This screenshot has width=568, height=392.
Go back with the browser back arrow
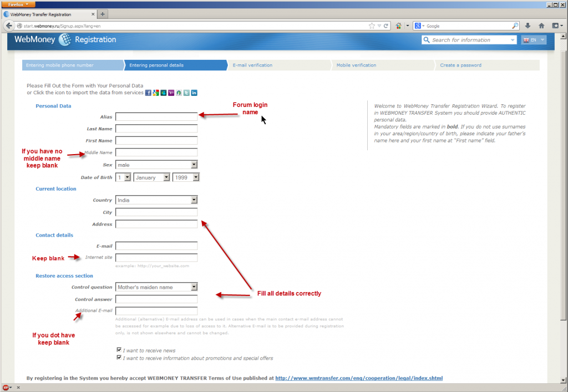click(9, 26)
